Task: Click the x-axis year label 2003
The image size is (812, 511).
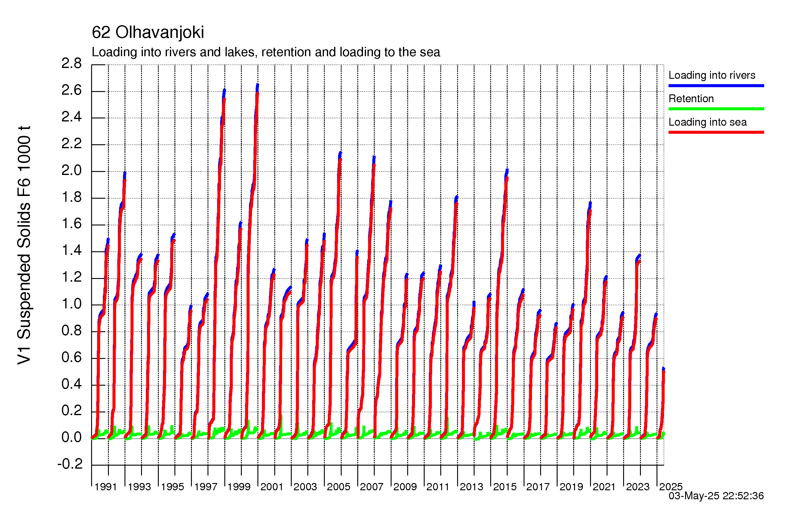Action: (x=305, y=487)
